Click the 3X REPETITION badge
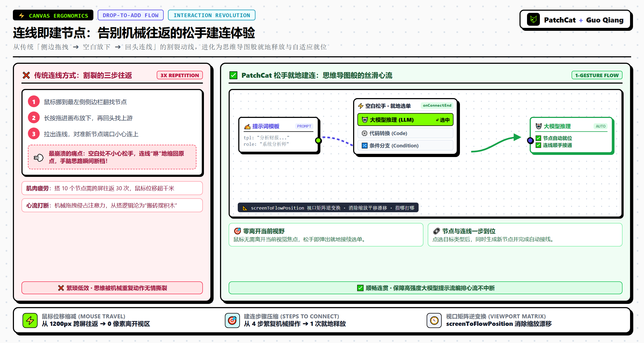The height and width of the screenshot is (343, 644). tap(180, 75)
